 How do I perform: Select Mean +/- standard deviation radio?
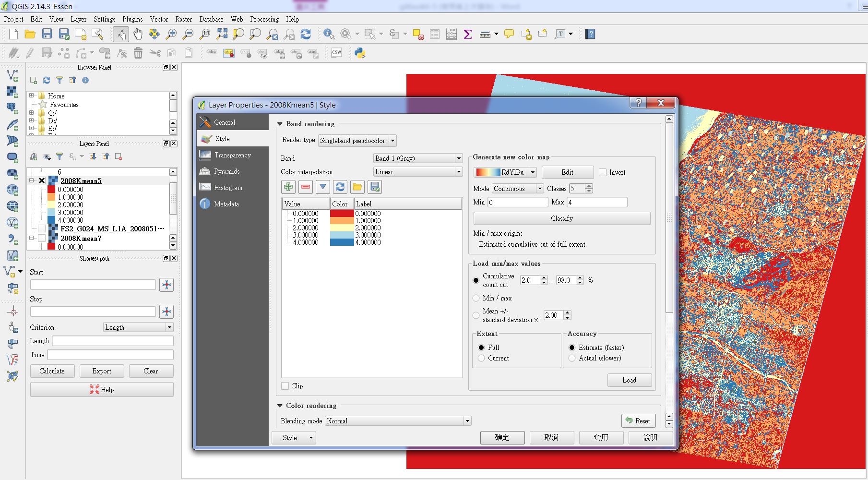[x=476, y=315]
